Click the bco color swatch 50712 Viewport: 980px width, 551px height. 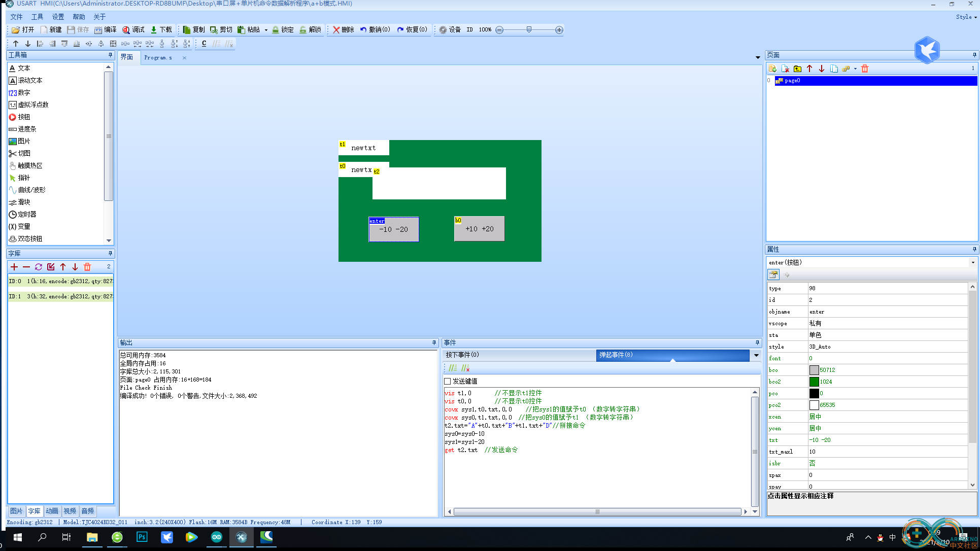[x=814, y=370]
